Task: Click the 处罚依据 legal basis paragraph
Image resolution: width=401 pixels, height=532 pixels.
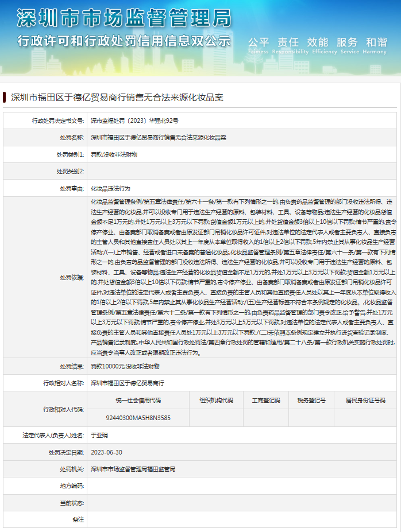Action: [x=243, y=277]
